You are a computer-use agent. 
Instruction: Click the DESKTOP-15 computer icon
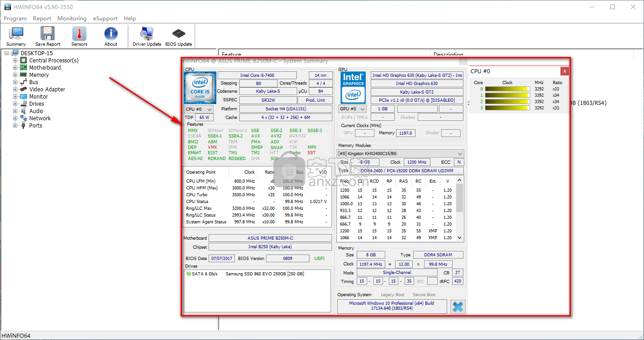[x=15, y=53]
